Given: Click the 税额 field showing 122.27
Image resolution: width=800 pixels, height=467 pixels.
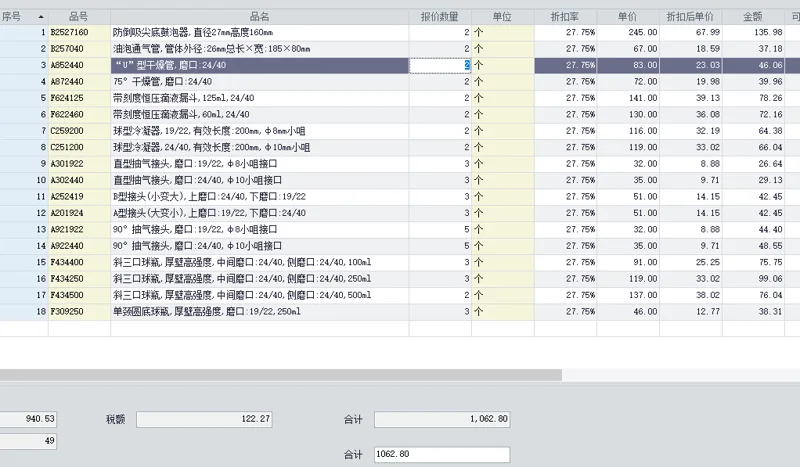Looking at the screenshot, I should [204, 419].
